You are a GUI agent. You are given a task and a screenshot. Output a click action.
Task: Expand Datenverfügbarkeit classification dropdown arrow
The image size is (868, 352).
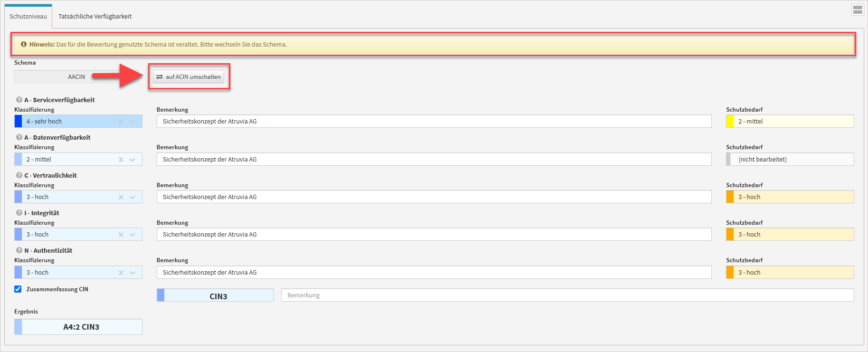tap(132, 160)
